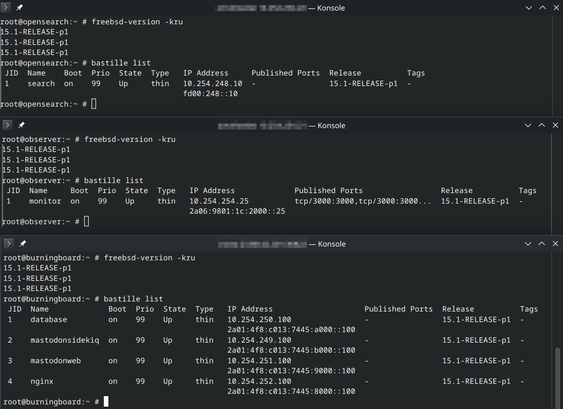Minimize the burningboard Konsole window
563x409 pixels.
(528, 243)
